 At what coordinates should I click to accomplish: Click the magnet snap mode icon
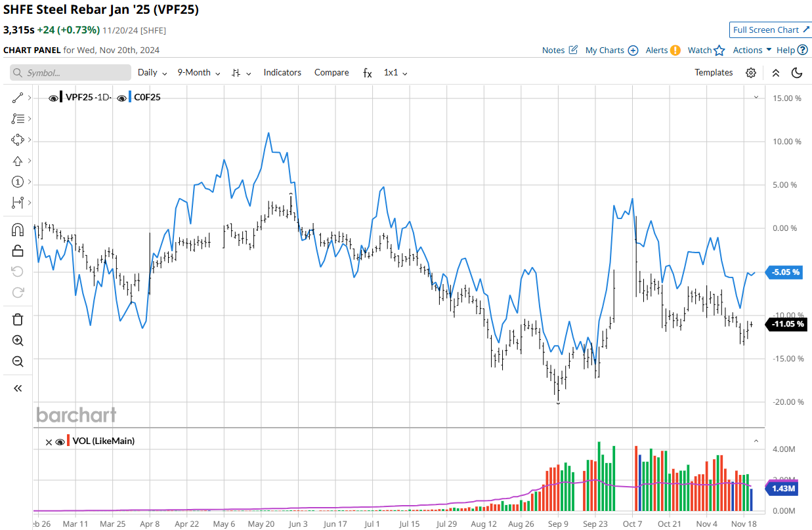pyautogui.click(x=18, y=230)
